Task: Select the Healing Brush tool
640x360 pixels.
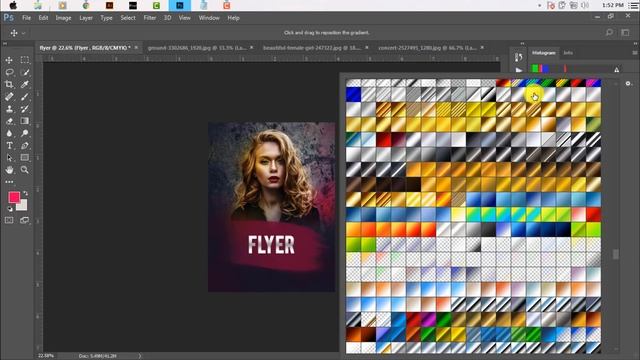Action: click(9, 97)
